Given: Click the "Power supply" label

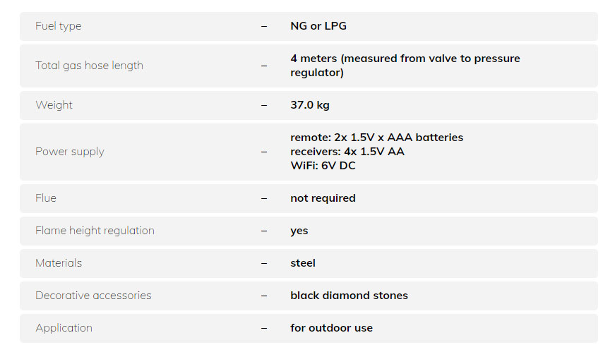Looking at the screenshot, I should pos(70,152).
